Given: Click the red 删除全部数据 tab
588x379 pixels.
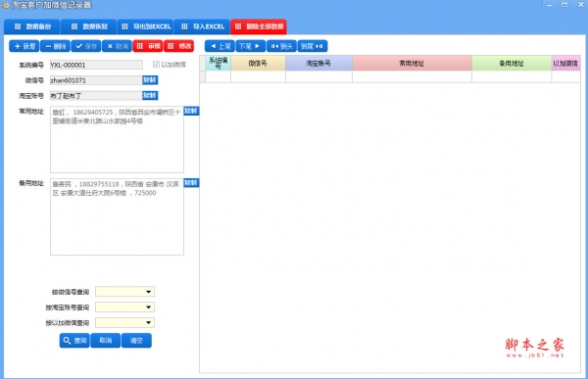Looking at the screenshot, I should 259,26.
